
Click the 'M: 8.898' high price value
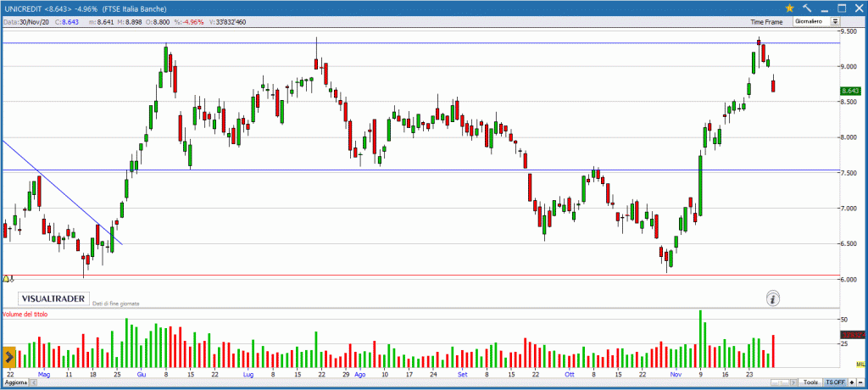[129, 21]
